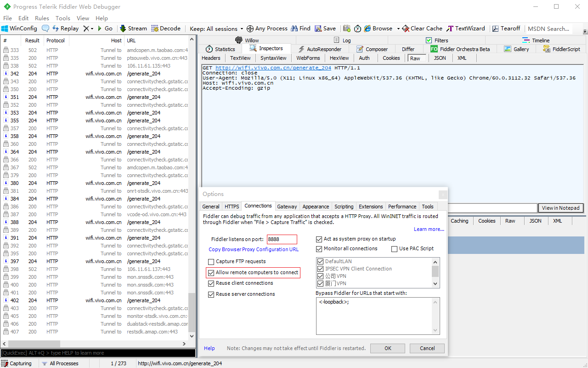588x368 pixels.
Task: Click Clear Cache in the toolbar
Action: pos(422,29)
